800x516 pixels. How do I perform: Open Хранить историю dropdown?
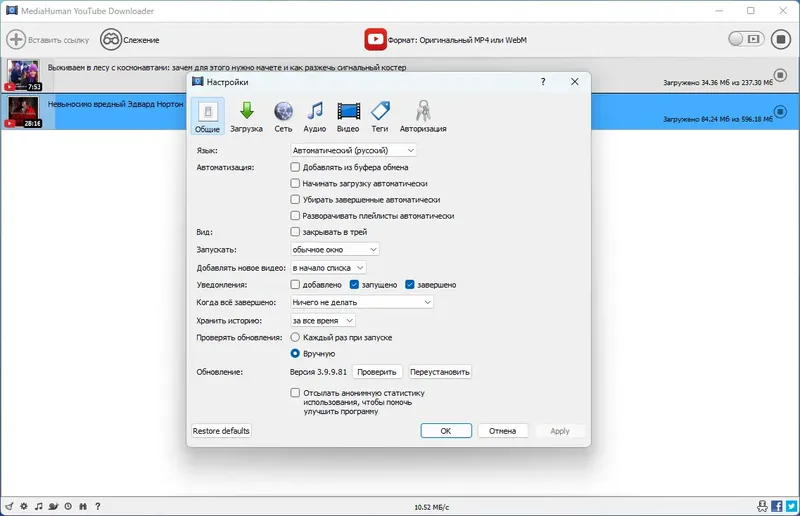tap(323, 321)
